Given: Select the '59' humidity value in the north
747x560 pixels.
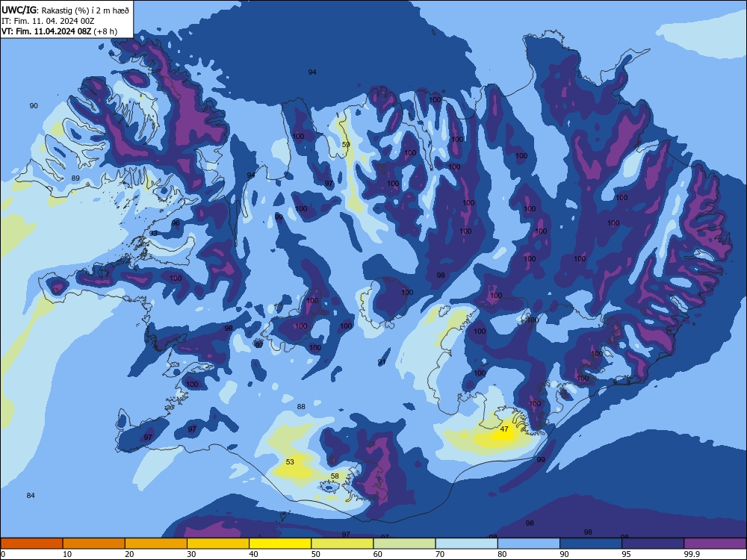Looking at the screenshot, I should click(x=346, y=144).
